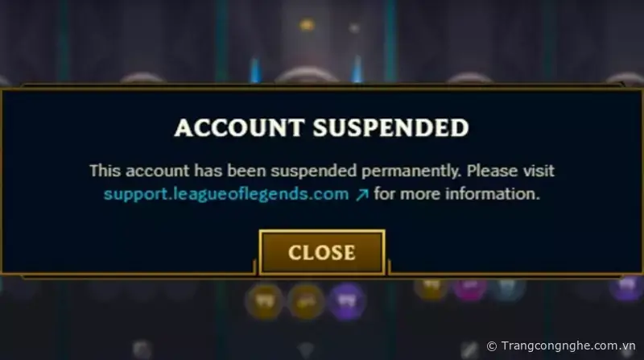Click the gray emblem right of the gold one
The image size is (644, 360).
[x=354, y=28]
